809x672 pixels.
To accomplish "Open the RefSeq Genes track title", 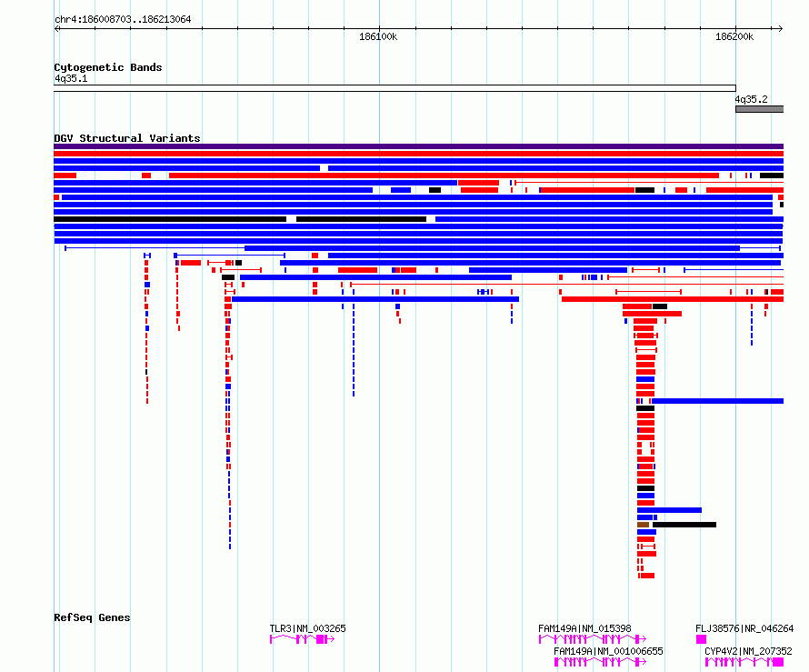I will tap(92, 617).
